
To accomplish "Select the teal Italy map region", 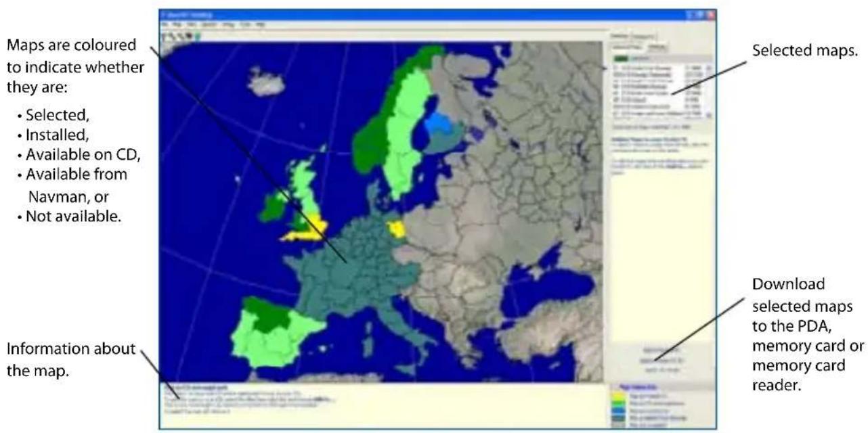I will [x=397, y=318].
